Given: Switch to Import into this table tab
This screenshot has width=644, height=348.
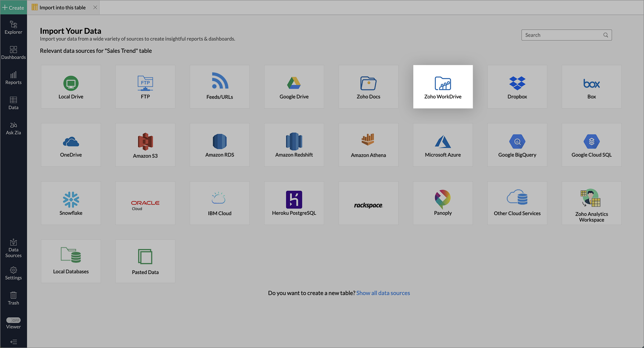Looking at the screenshot, I should pos(62,8).
